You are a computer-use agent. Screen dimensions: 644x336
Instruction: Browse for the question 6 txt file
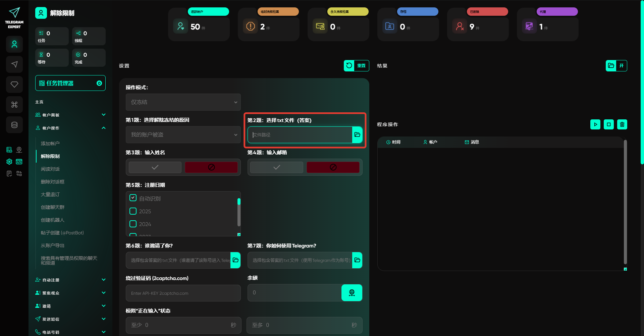pyautogui.click(x=235, y=260)
